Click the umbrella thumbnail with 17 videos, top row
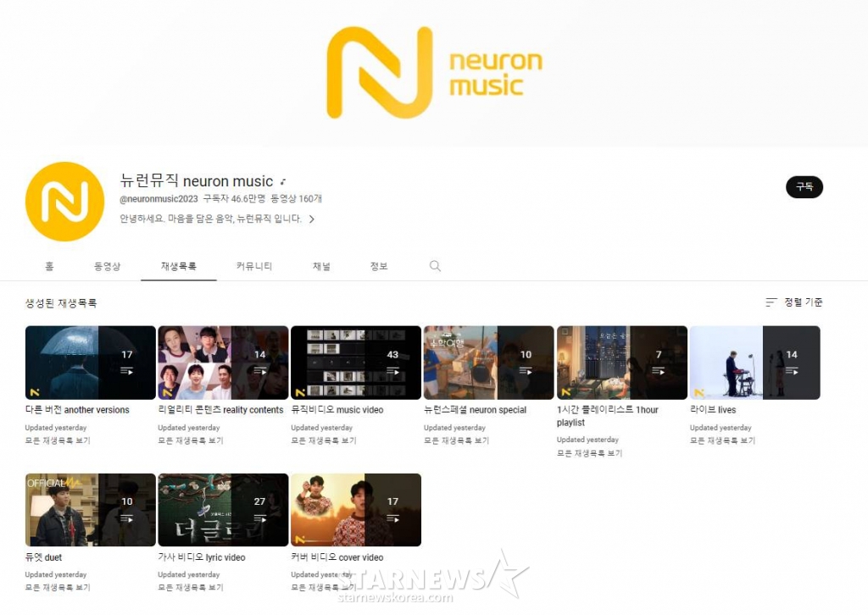Viewport: 868px width, 615px height. click(90, 363)
